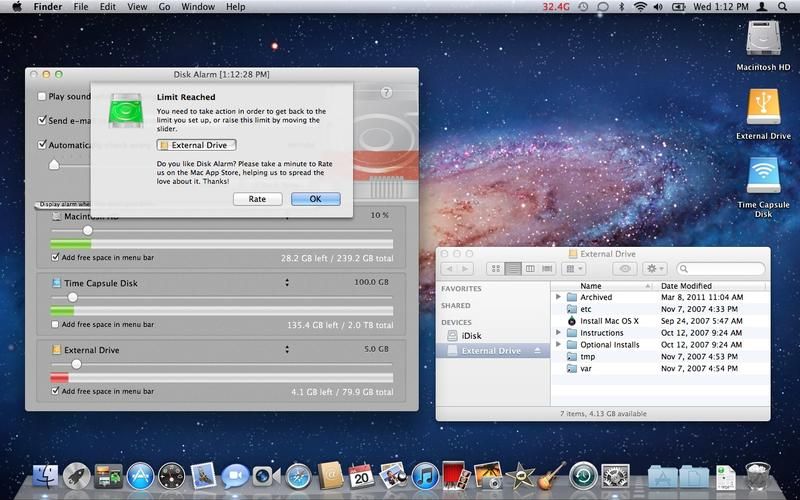Adjust Time Capsule Disk limit slider
This screenshot has height=500, width=800.
click(73, 297)
